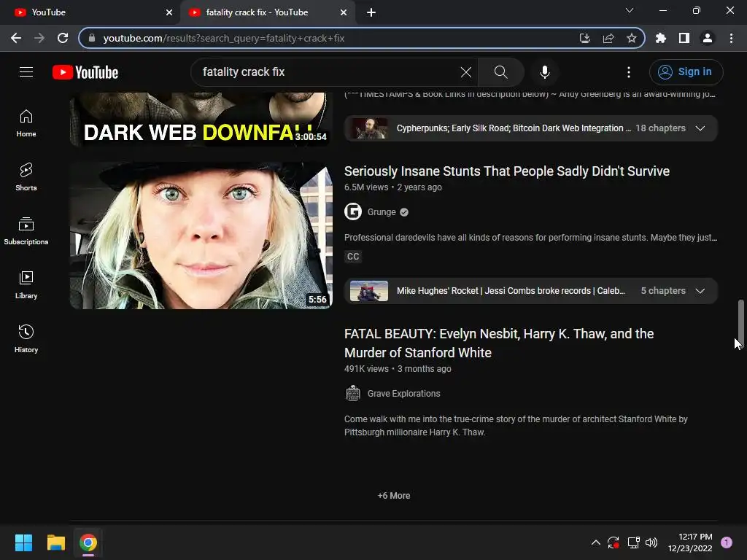This screenshot has width=747, height=560.
Task: Go to Home in sidebar
Action: (26, 123)
